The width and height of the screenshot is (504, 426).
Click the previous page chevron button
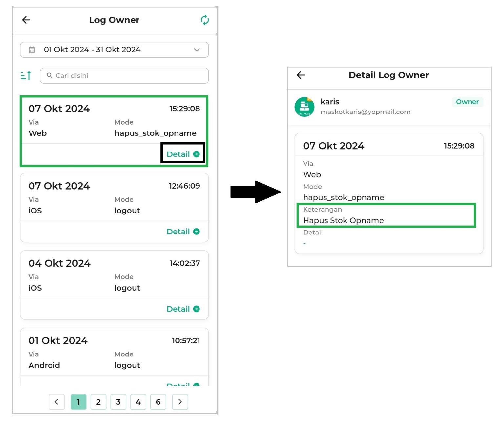click(56, 402)
